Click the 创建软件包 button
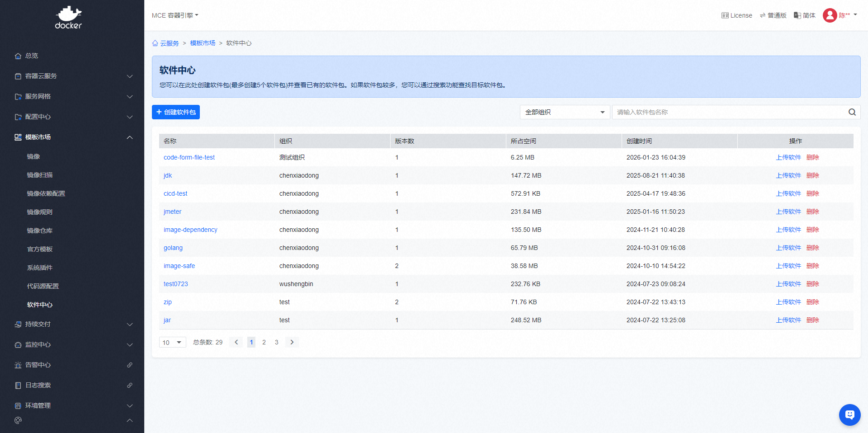Viewport: 868px width, 433px height. click(176, 112)
